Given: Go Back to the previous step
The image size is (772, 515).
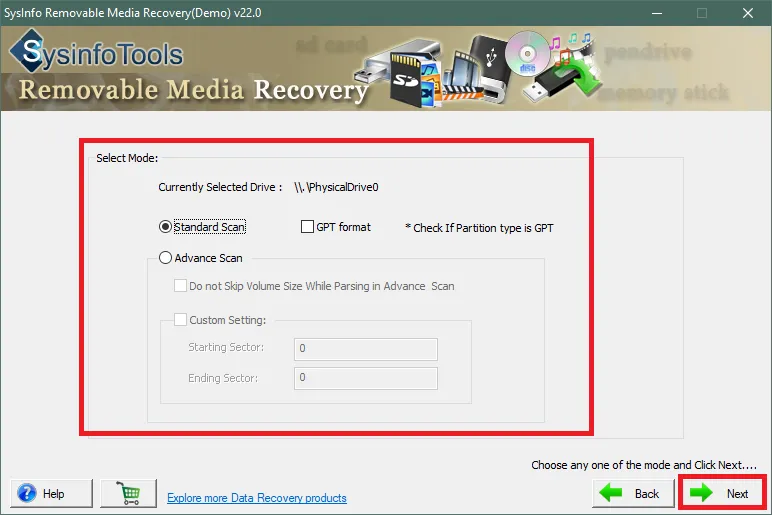Looking at the screenshot, I should pyautogui.click(x=633, y=493).
